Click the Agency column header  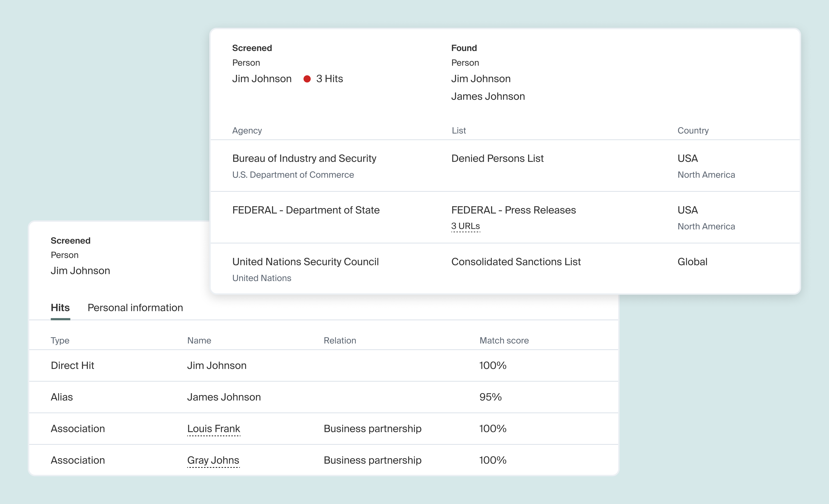(247, 130)
